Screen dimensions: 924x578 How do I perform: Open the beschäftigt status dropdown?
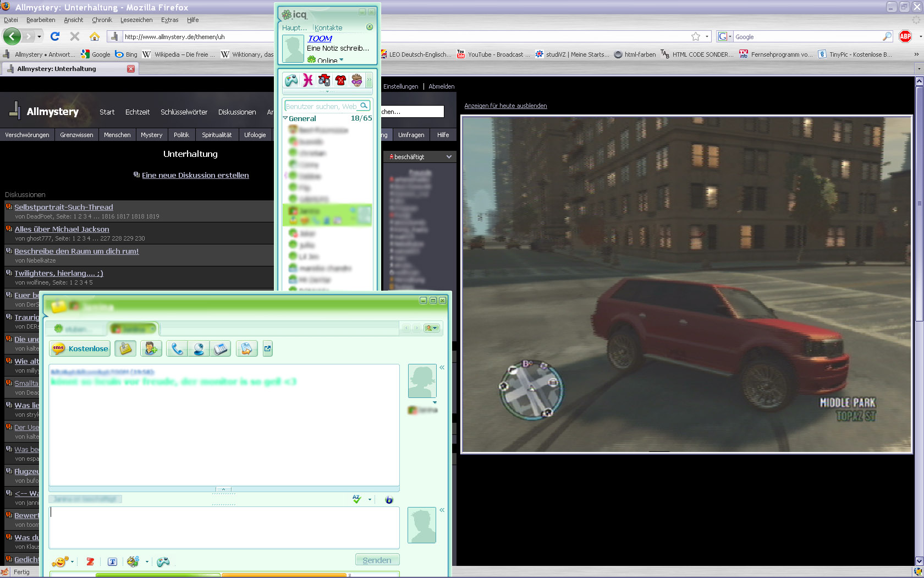(420, 157)
